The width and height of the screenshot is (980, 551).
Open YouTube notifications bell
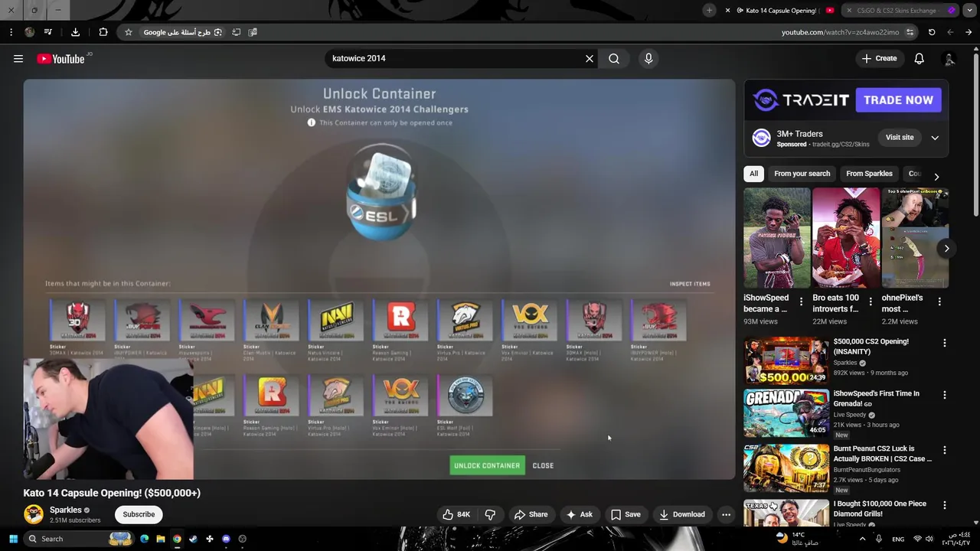point(919,58)
